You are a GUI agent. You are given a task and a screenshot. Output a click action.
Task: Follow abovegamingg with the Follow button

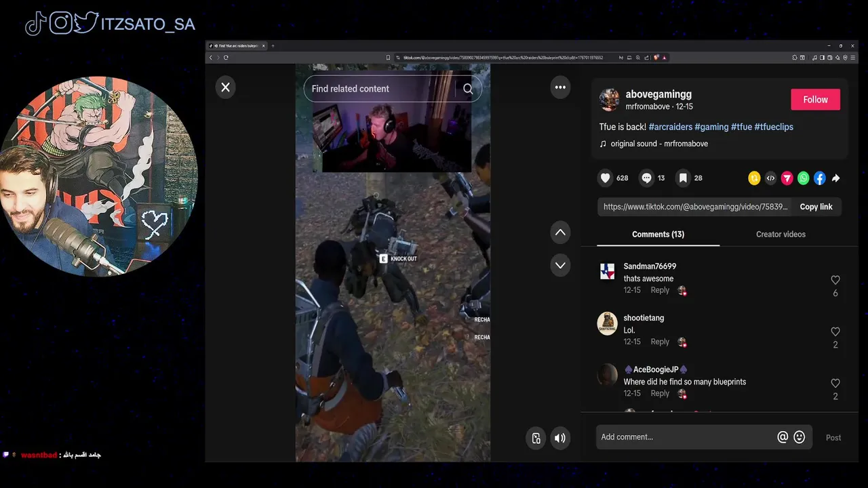(x=815, y=100)
